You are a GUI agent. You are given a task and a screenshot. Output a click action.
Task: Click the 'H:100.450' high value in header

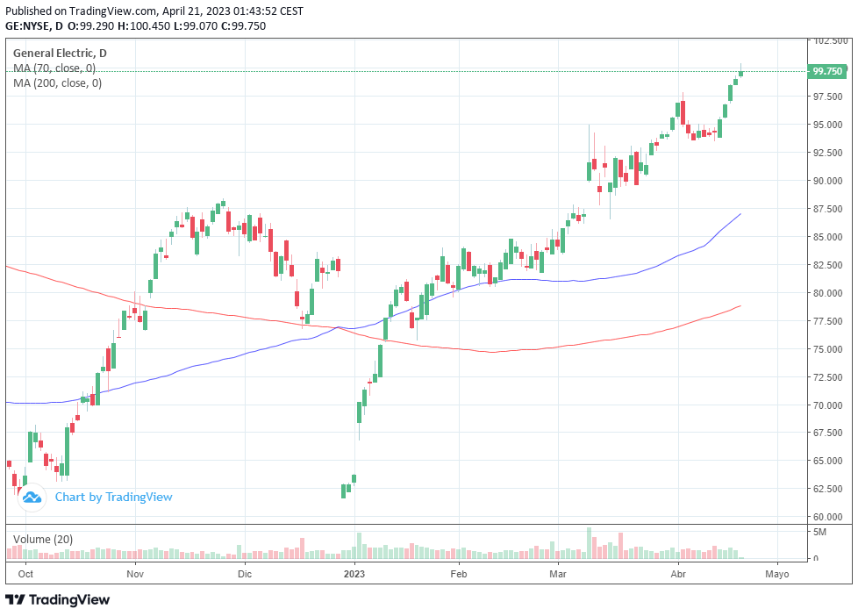pos(144,25)
